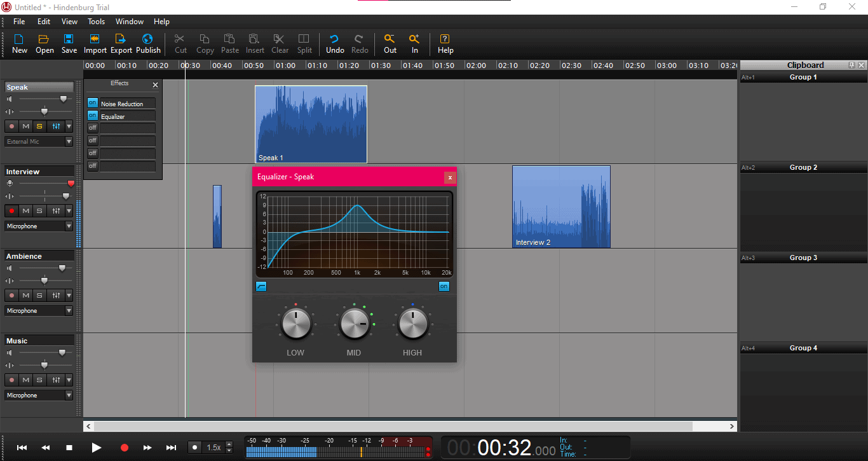Click the Clear icon in the toolbar
This screenshot has height=461, width=868.
click(279, 43)
